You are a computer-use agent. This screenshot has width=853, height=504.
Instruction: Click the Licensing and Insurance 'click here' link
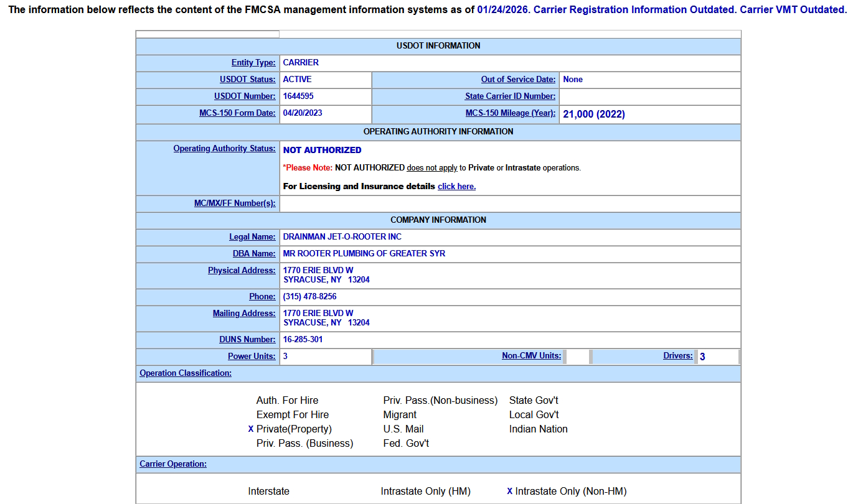point(456,187)
